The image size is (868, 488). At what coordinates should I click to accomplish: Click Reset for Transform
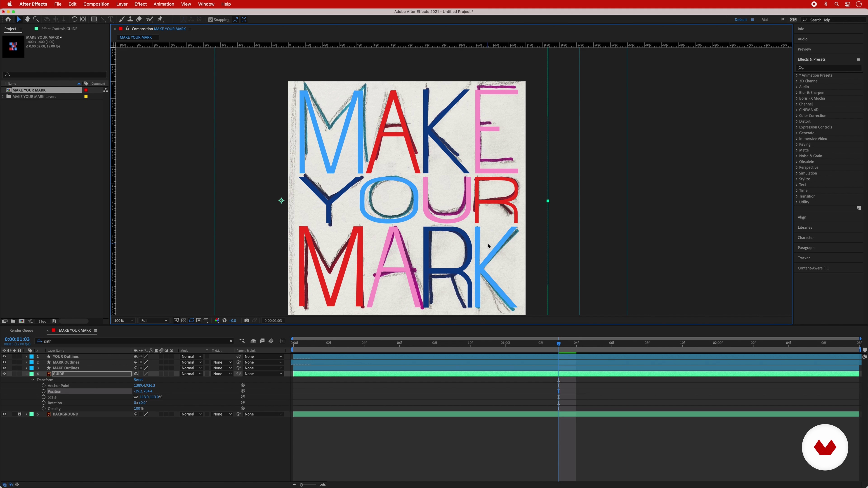click(138, 380)
